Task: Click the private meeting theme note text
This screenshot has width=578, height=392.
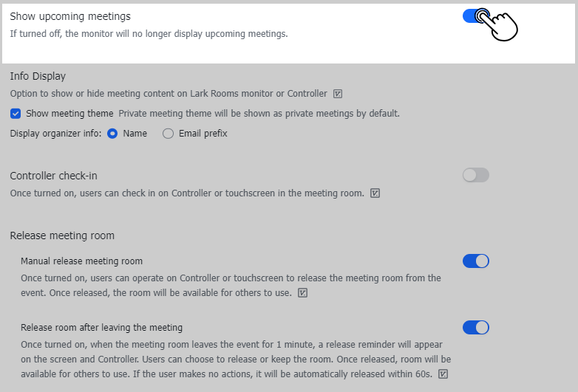Action: (259, 114)
